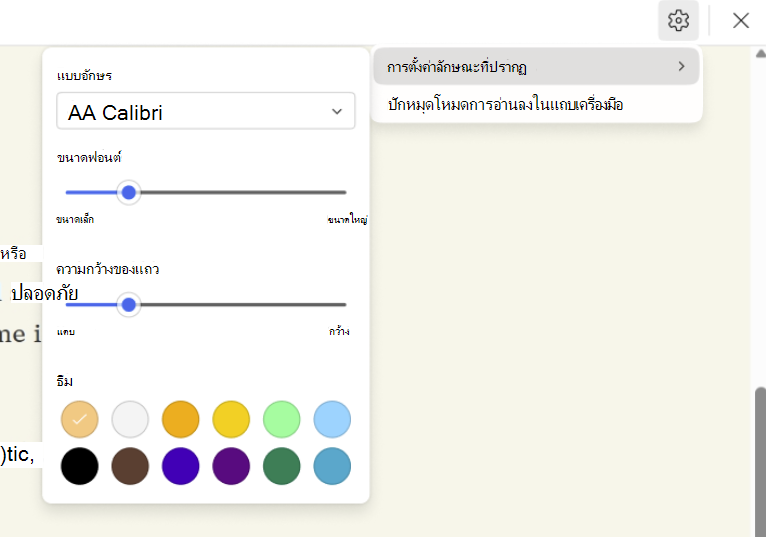Select the indigo blue theme swatch
Screen dimensions: 766x537
181,466
